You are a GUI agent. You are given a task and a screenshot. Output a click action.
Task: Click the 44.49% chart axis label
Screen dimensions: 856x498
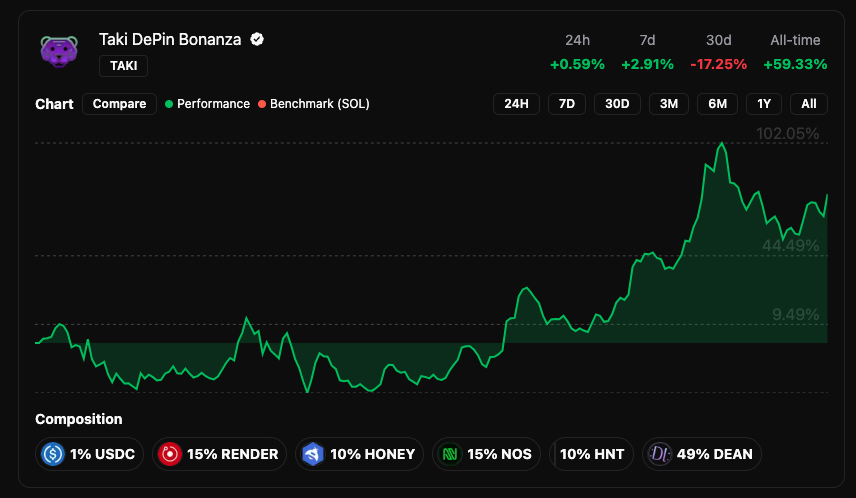790,246
